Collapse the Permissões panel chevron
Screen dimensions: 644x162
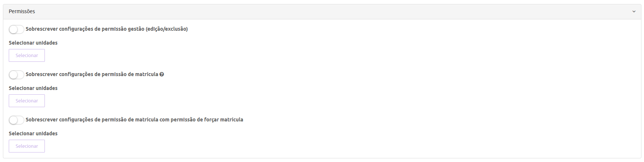coord(634,12)
